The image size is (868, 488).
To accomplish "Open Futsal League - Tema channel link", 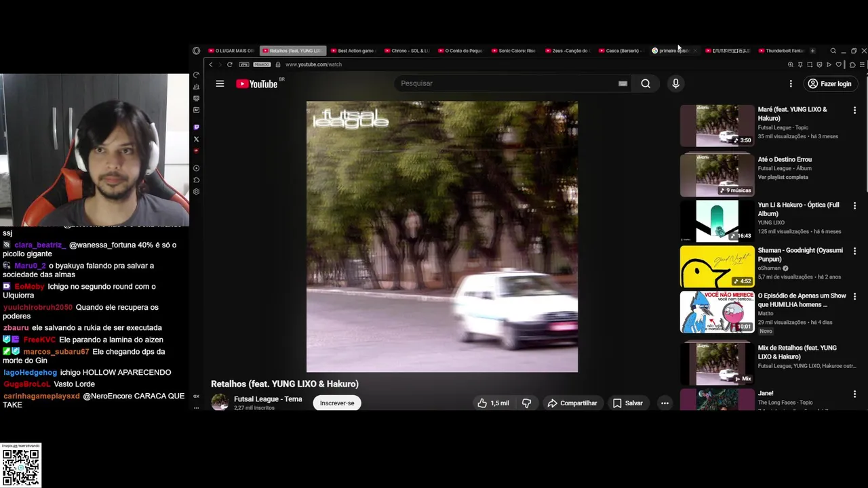I will 268,399.
